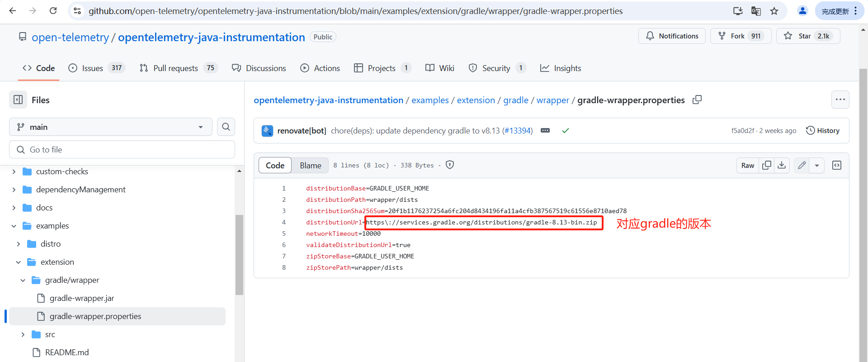Expand the docs folder
This screenshot has width=868, height=362.
14,208
